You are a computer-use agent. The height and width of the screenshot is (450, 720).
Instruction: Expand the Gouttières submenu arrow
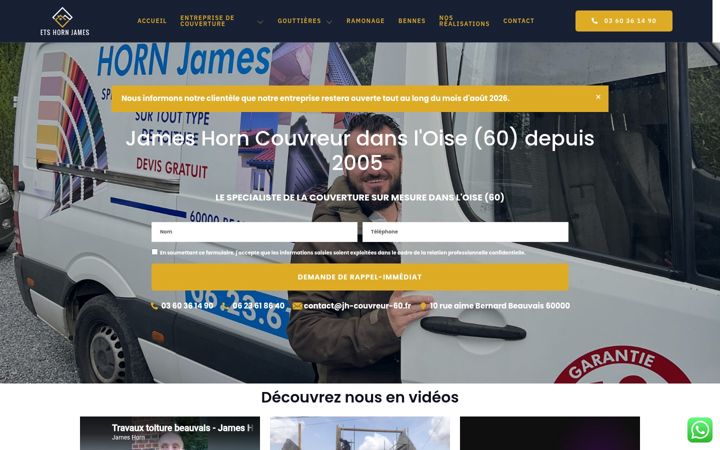pyautogui.click(x=329, y=22)
